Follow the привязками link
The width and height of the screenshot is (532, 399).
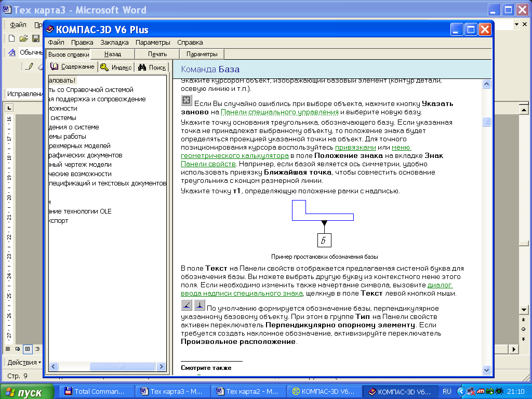(355, 147)
